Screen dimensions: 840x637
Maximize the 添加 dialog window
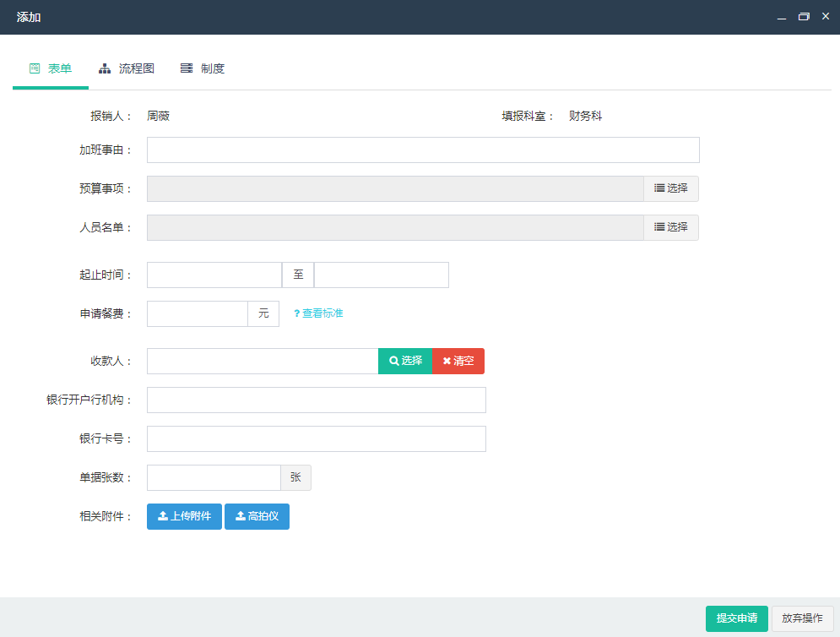(804, 17)
